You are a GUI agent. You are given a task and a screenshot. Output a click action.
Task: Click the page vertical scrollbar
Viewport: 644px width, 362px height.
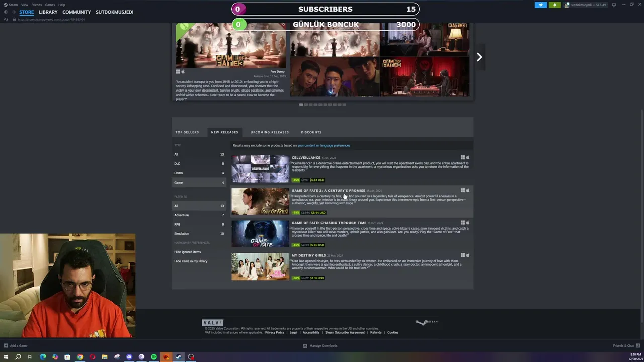[641, 216]
